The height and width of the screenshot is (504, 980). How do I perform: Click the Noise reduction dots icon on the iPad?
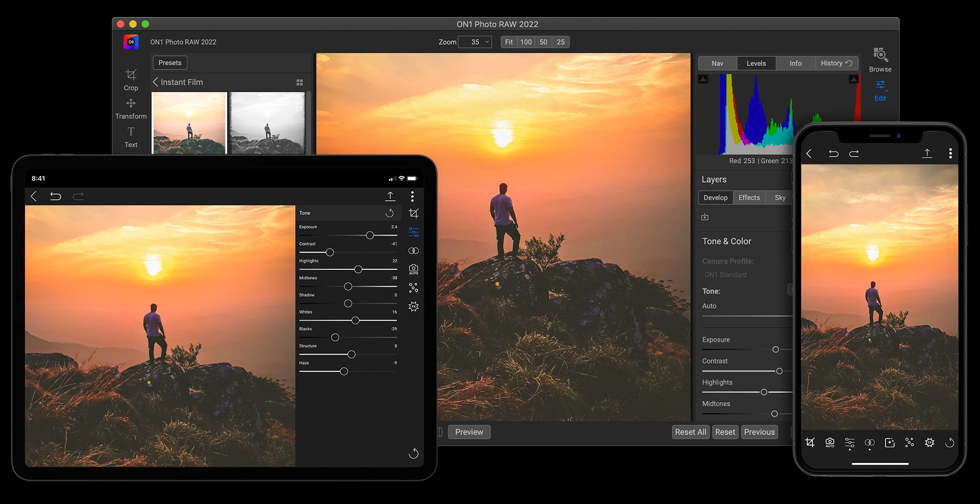point(413,287)
